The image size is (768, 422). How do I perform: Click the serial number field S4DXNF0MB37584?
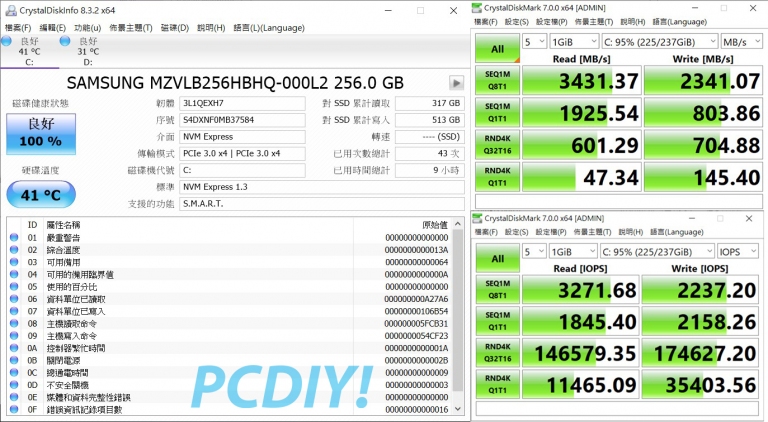coord(242,120)
